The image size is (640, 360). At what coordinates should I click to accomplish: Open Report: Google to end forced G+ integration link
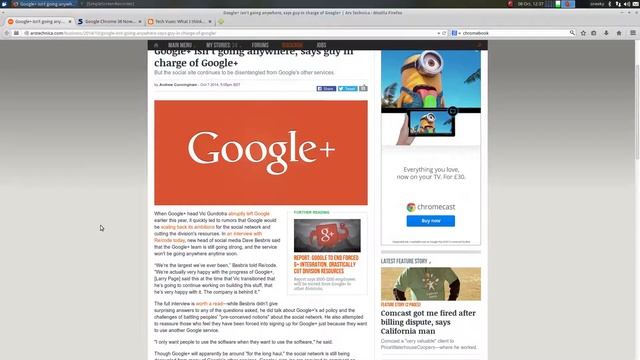coord(326,264)
